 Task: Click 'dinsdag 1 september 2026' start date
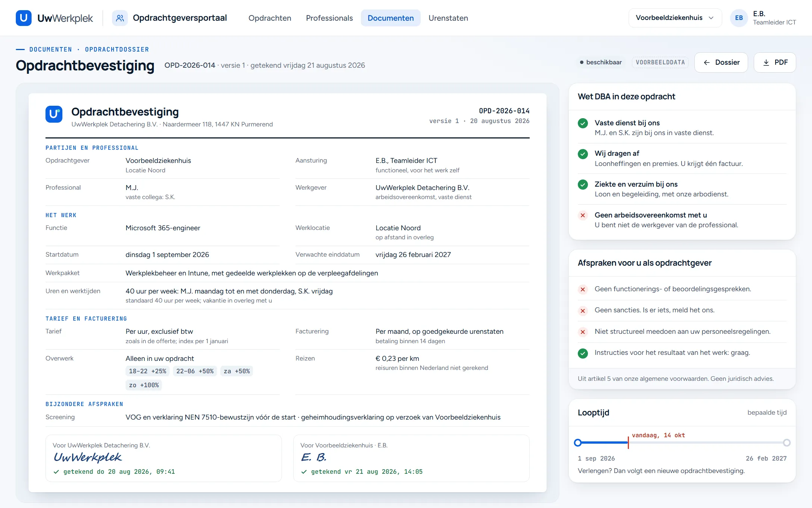167,255
